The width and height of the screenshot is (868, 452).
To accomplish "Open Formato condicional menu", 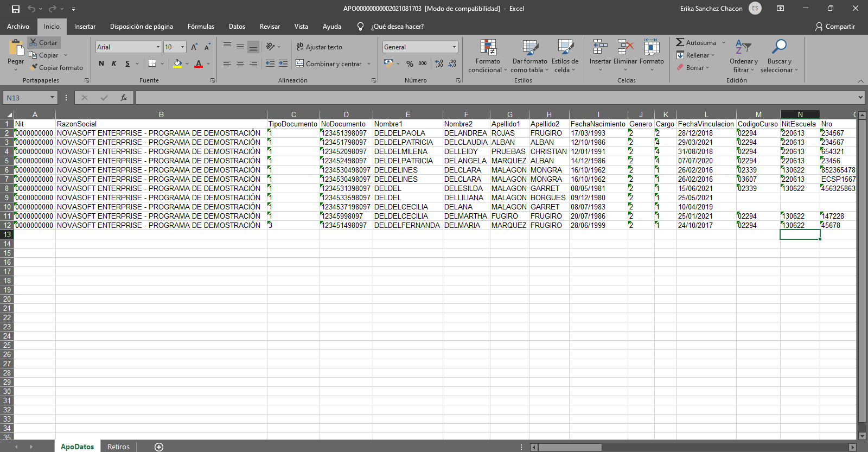I will (488, 56).
